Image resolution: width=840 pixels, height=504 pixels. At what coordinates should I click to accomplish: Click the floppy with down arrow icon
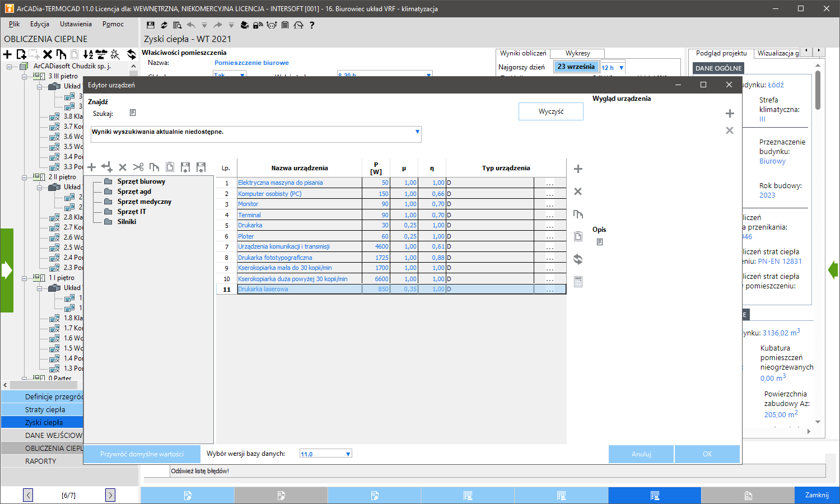point(201,167)
